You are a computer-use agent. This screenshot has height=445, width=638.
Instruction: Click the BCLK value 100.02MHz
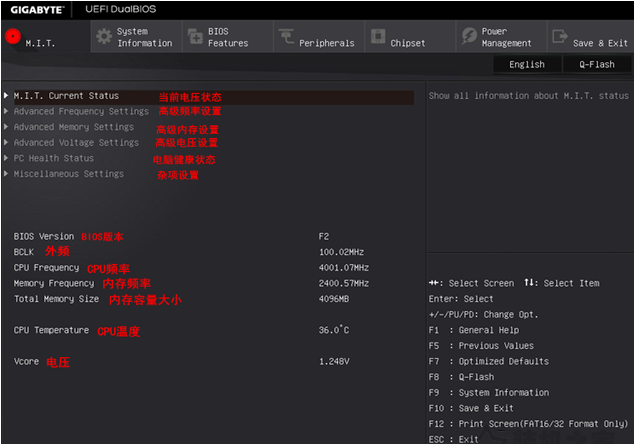pyautogui.click(x=341, y=252)
